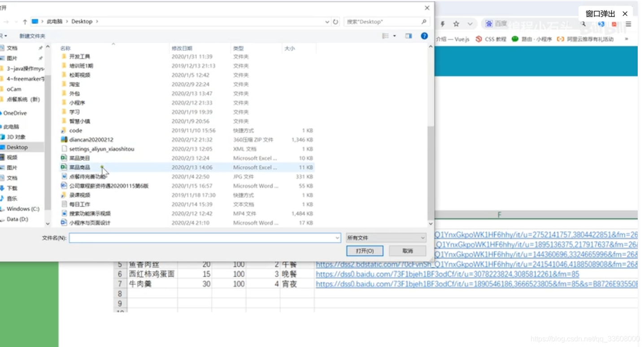This screenshot has width=644, height=347.
Task: Select the 智慧小镇 folder
Action: click(x=187, y=121)
